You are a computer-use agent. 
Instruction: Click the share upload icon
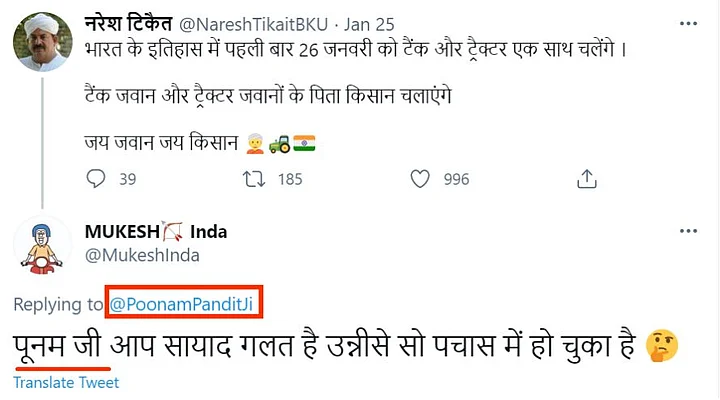click(x=587, y=179)
